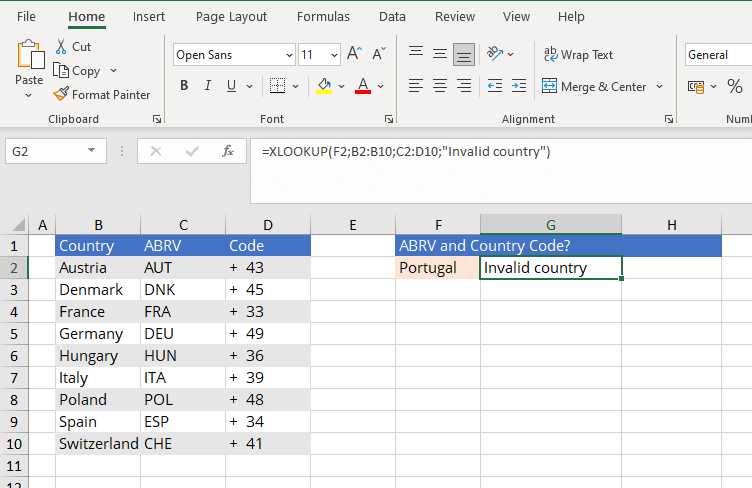Screen dimensions: 752x488
Task: Activate the Format Painter brush
Action: coord(102,94)
